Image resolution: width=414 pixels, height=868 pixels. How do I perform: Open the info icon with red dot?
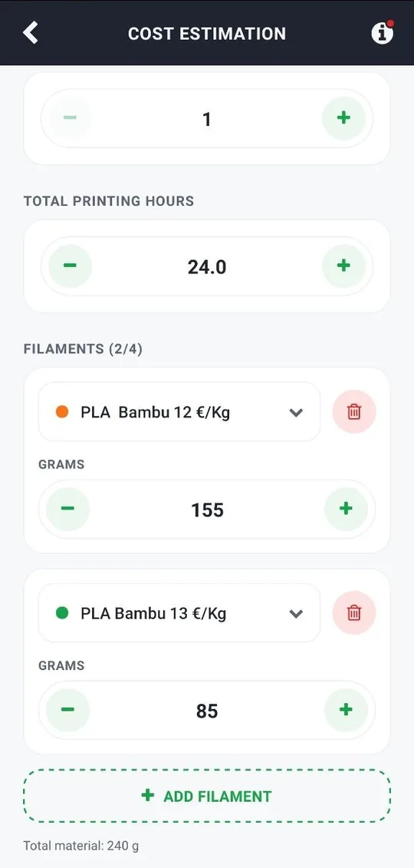click(382, 33)
